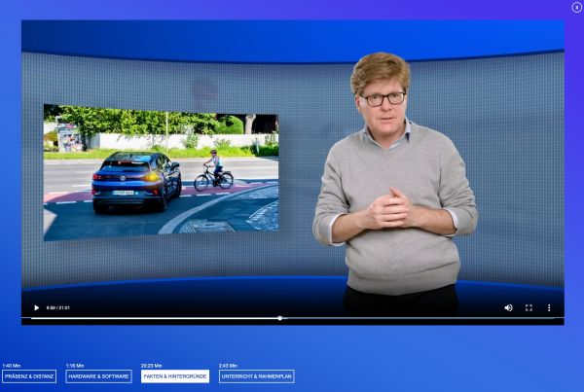Click the 1:40 Min duration label

tap(12, 366)
